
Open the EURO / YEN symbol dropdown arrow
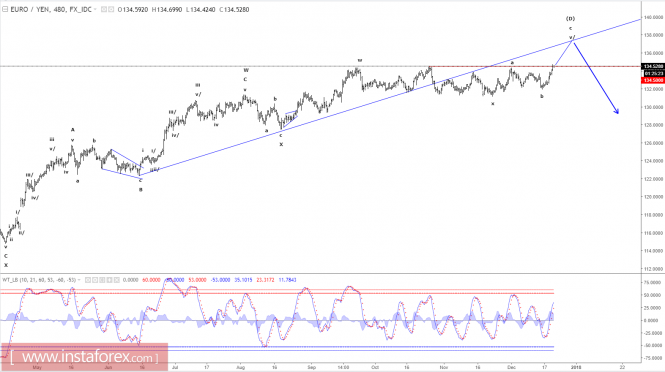95,9
